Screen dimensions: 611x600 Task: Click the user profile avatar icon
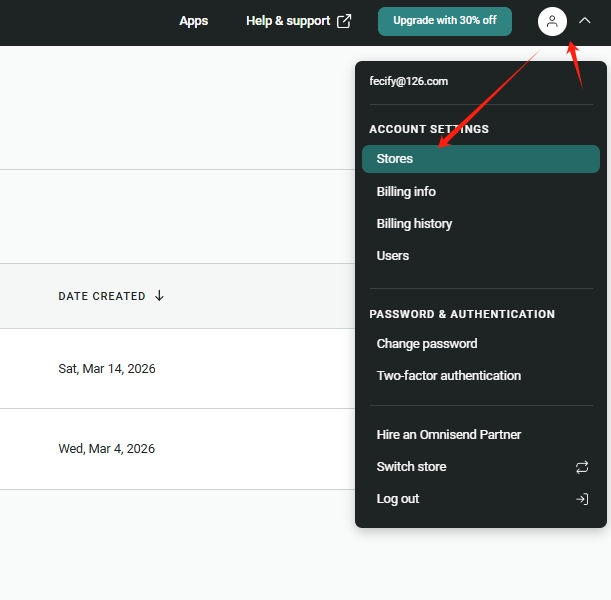point(552,21)
